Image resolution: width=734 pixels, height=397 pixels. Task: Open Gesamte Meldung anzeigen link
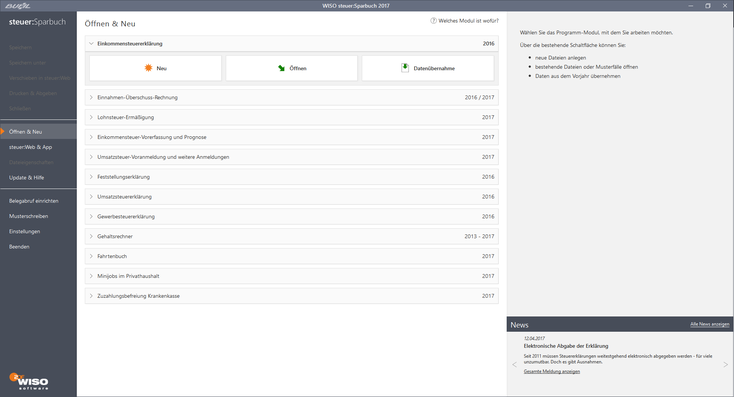coord(551,371)
